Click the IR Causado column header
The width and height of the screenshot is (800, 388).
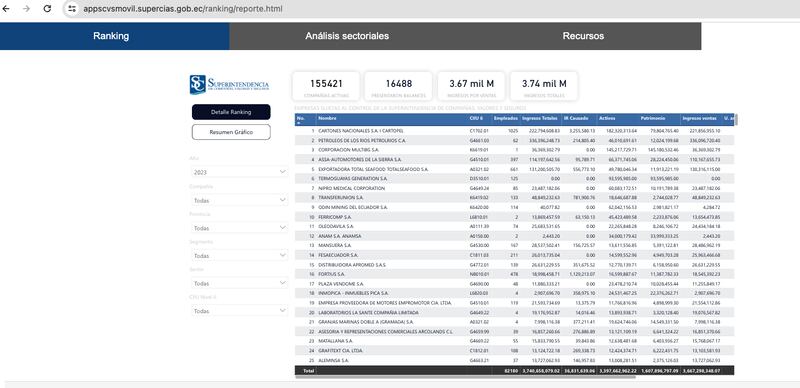tap(576, 118)
